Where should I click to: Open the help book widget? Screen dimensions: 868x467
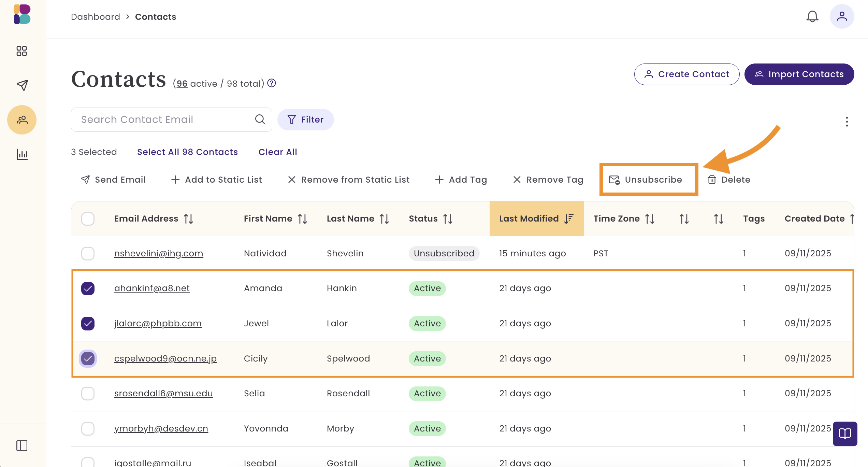(845, 434)
